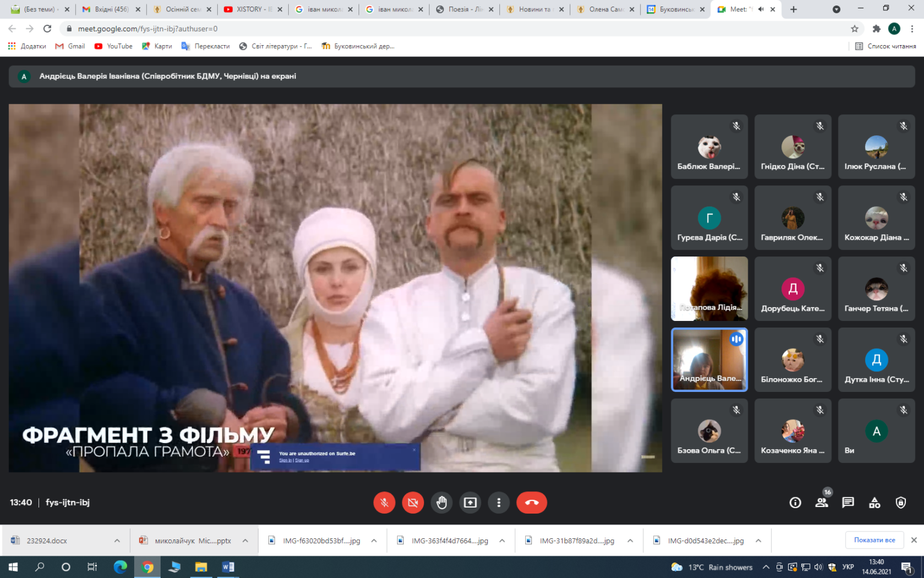This screenshot has height=578, width=924.
Task: Turn on the camera in Meet
Action: coord(413,503)
